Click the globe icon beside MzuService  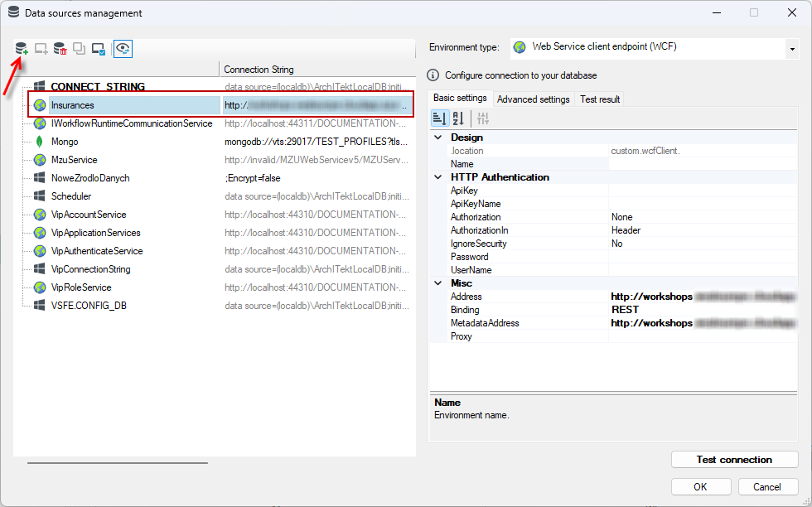click(x=40, y=160)
